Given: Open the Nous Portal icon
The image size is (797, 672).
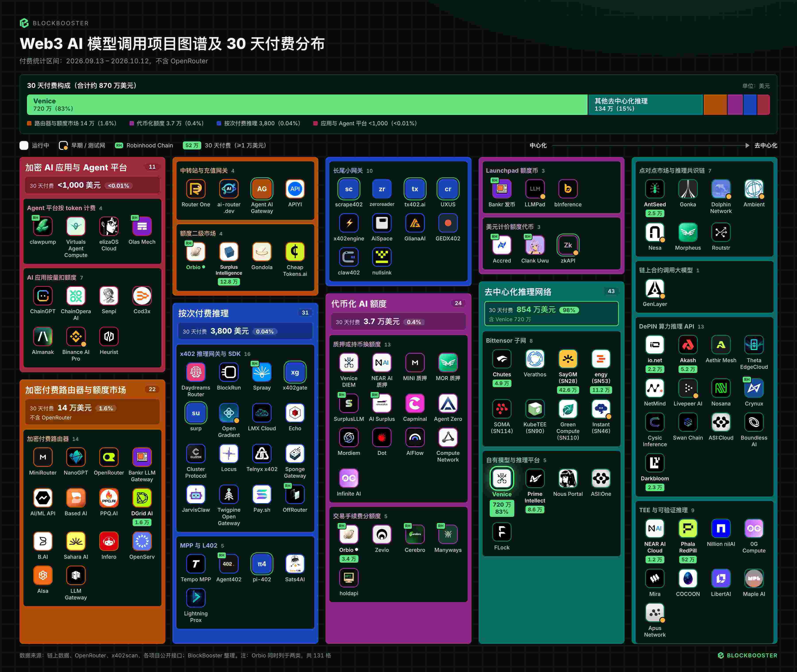Looking at the screenshot, I should 568,479.
